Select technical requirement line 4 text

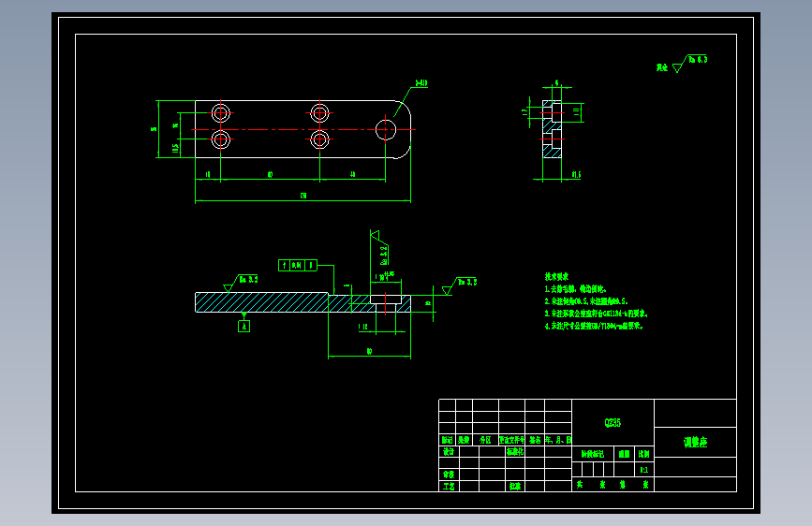click(594, 326)
